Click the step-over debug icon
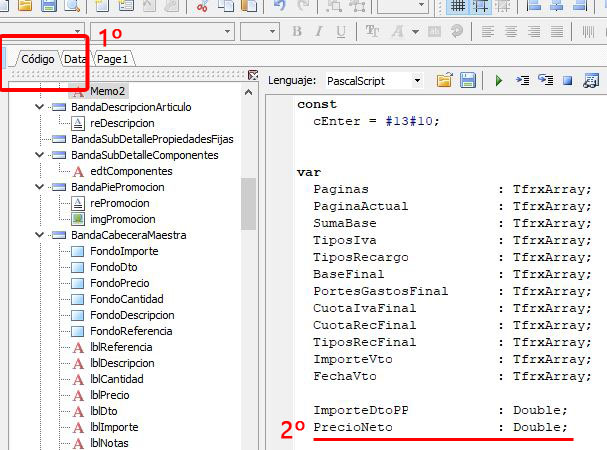Image resolution: width=607 pixels, height=450 pixels. tap(545, 80)
